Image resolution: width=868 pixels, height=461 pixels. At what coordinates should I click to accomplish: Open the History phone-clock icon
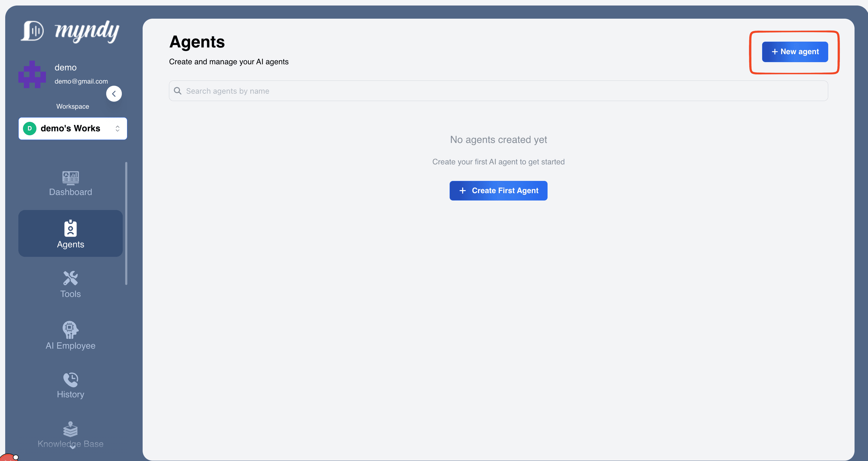pos(70,380)
